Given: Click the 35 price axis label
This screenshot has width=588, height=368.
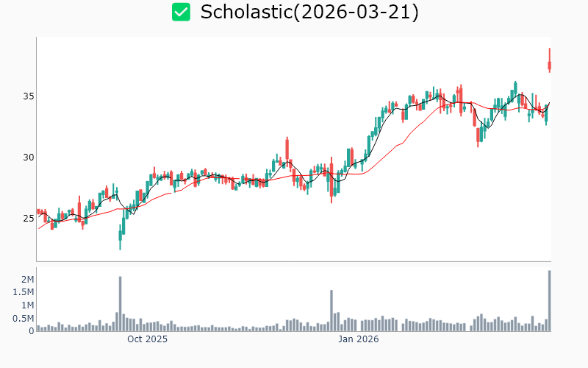Looking at the screenshot, I should pos(26,96).
